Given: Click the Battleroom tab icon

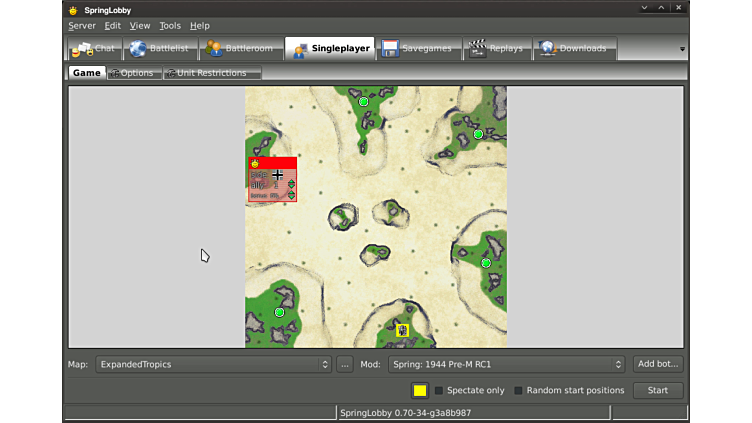Looking at the screenshot, I should click(213, 49).
